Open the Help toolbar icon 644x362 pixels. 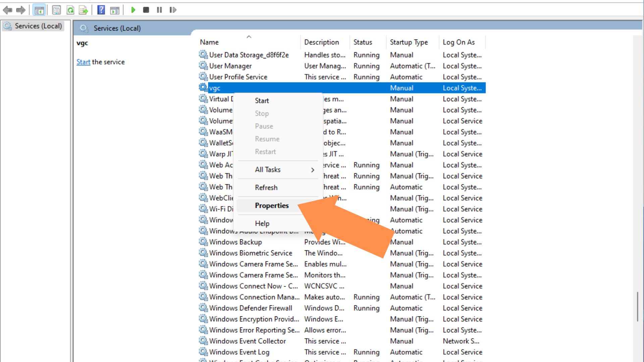tap(101, 10)
